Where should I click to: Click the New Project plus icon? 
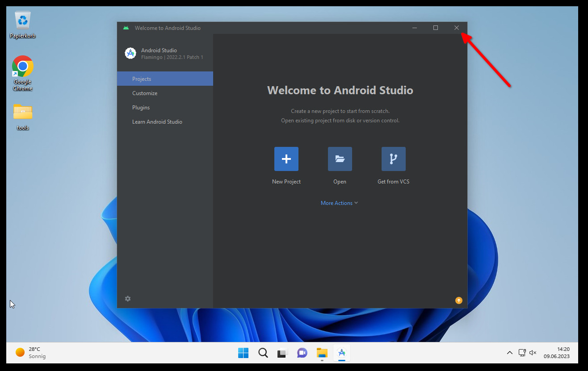286,159
